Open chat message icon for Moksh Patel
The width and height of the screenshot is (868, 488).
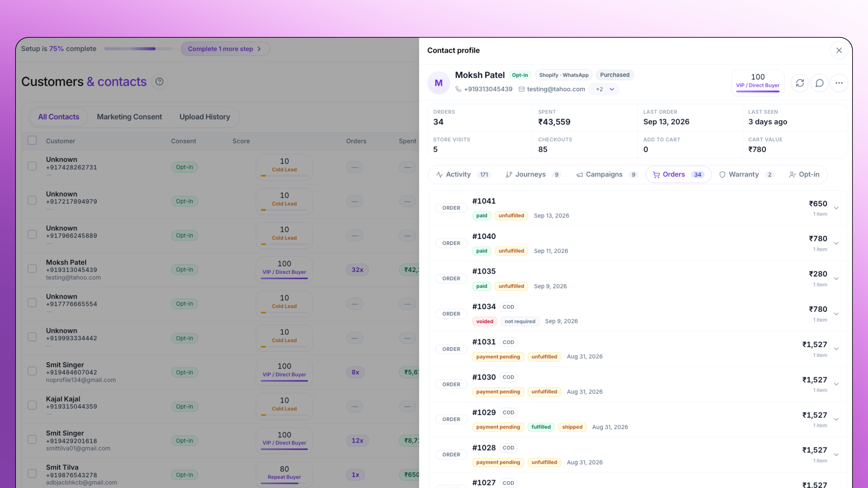pos(820,83)
